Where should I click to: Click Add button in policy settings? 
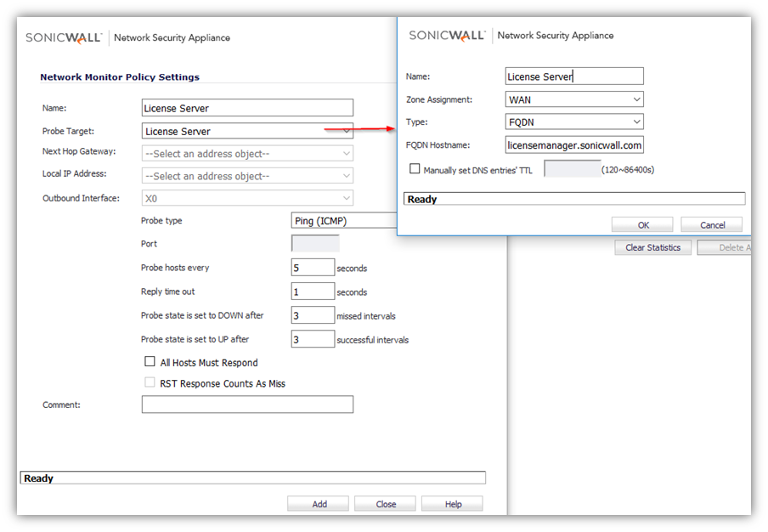point(319,504)
